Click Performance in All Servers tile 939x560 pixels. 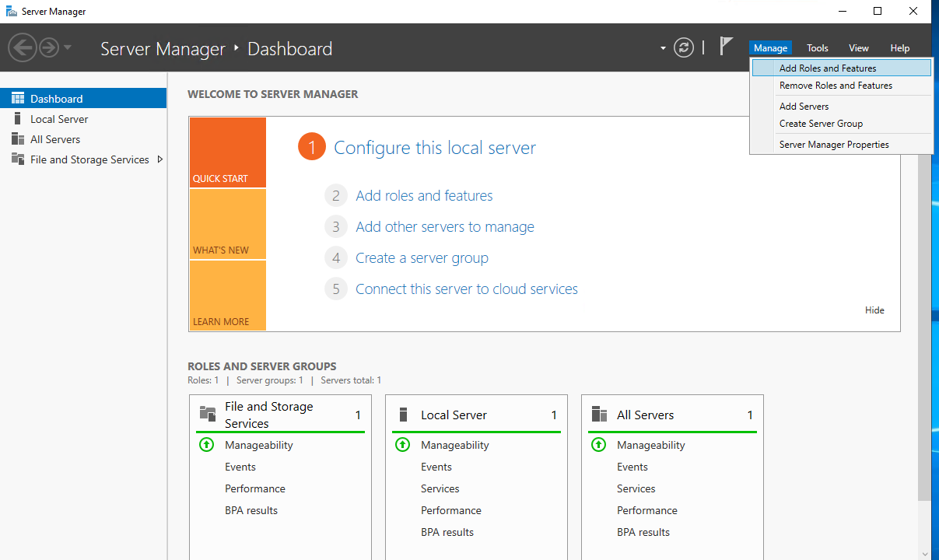[647, 511]
